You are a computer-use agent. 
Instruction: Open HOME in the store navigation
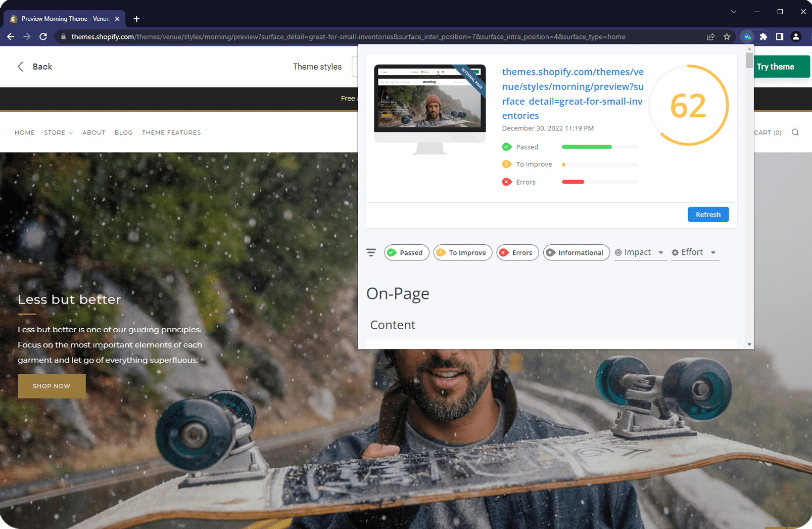click(x=25, y=133)
